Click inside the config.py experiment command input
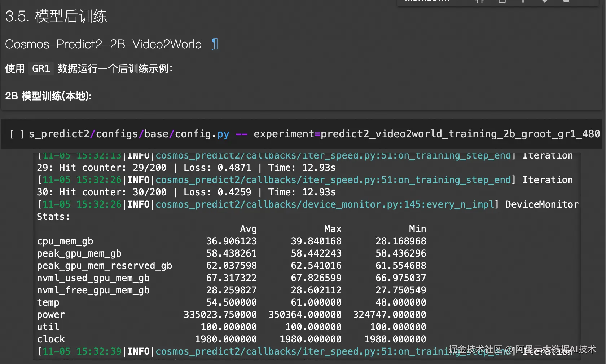Image resolution: width=606 pixels, height=364 pixels. click(314, 134)
